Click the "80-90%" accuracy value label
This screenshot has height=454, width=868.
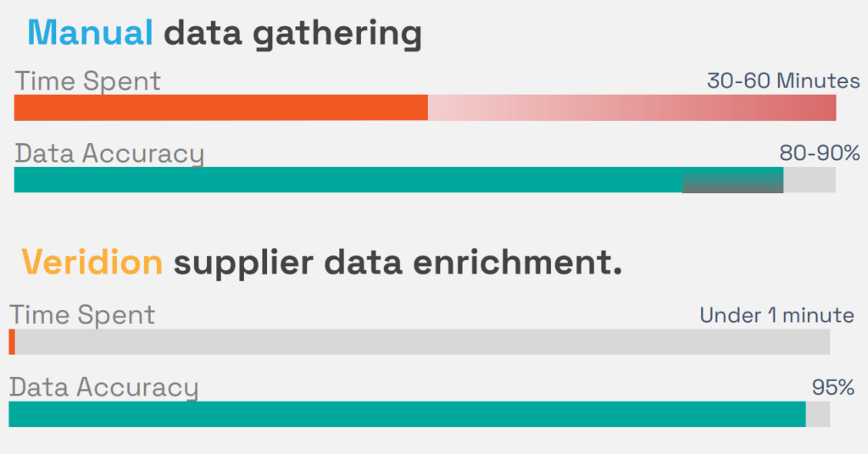click(820, 153)
